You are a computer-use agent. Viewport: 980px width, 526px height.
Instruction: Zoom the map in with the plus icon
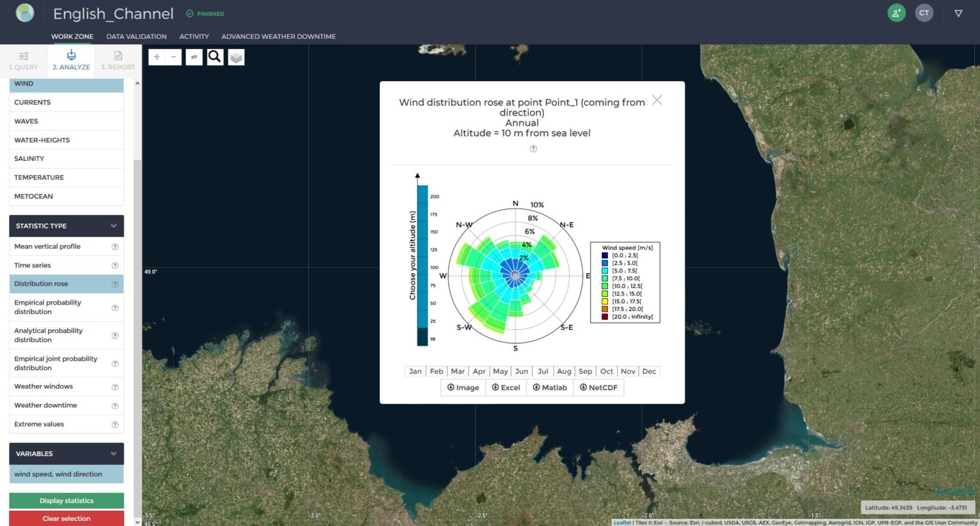156,57
